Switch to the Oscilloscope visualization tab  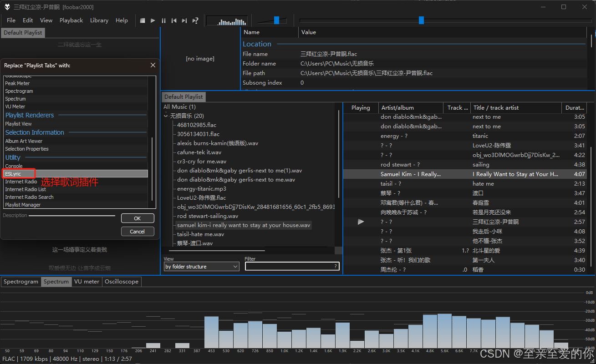click(121, 282)
